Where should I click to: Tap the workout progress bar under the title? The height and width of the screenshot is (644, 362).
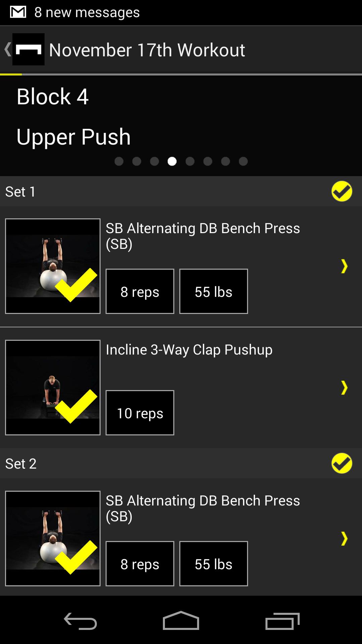[181, 74]
